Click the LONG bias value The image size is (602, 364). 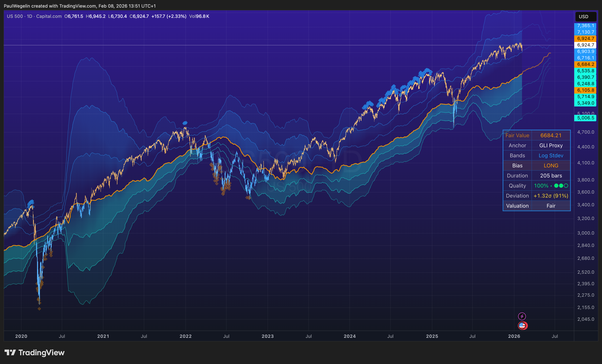pyautogui.click(x=551, y=166)
